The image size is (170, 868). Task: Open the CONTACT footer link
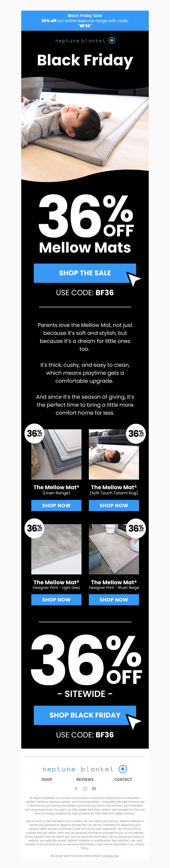coord(123,779)
